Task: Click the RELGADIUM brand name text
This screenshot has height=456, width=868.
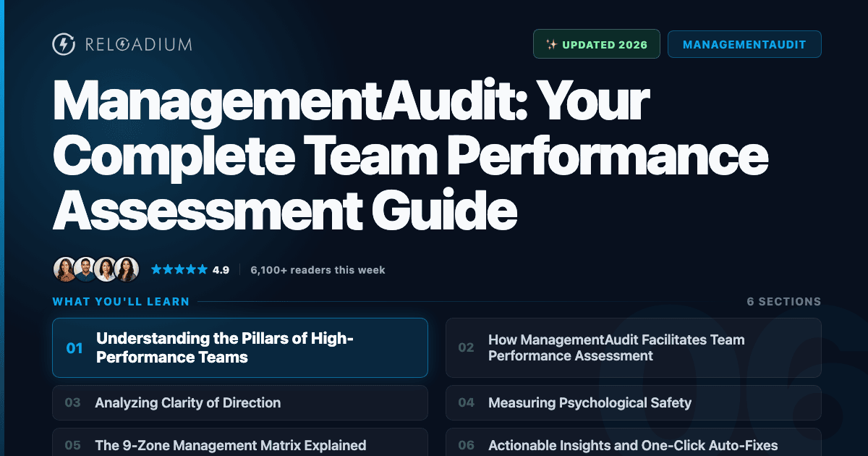Action: 137,45
